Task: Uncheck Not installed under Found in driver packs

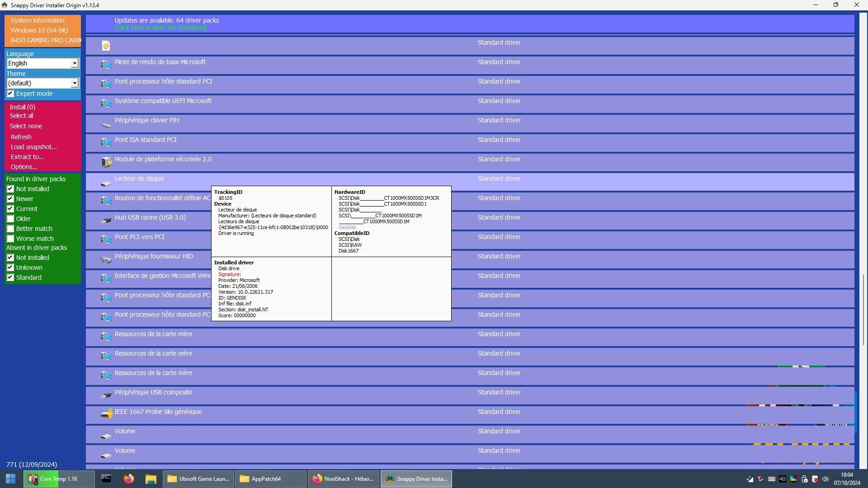Action: point(10,189)
